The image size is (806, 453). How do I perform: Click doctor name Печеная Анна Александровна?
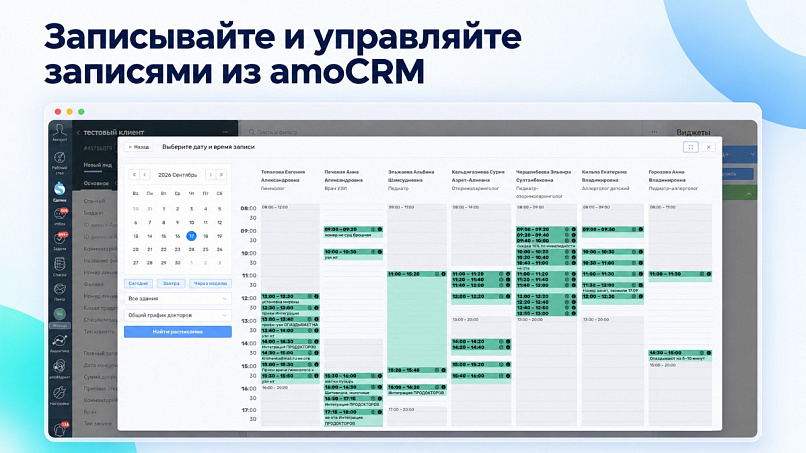(343, 176)
